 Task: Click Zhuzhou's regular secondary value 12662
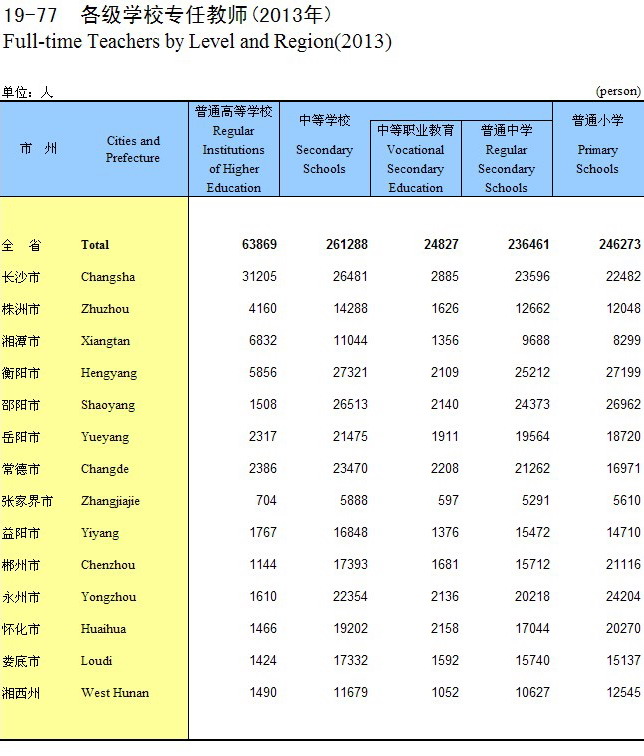tap(532, 308)
